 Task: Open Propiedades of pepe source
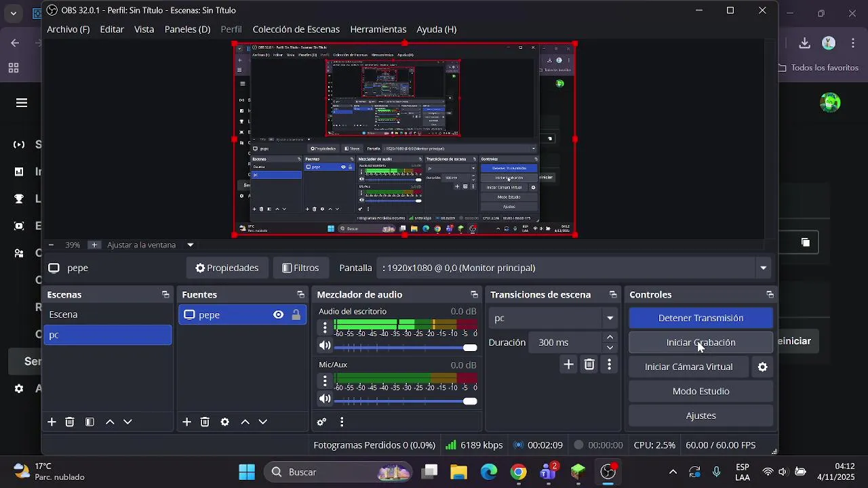tap(227, 268)
